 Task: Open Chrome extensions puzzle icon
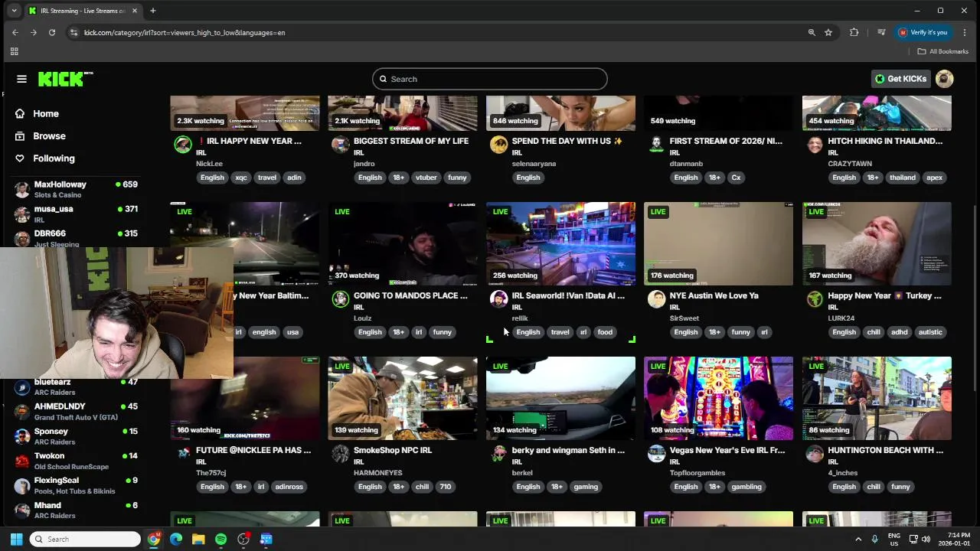[x=854, y=32]
